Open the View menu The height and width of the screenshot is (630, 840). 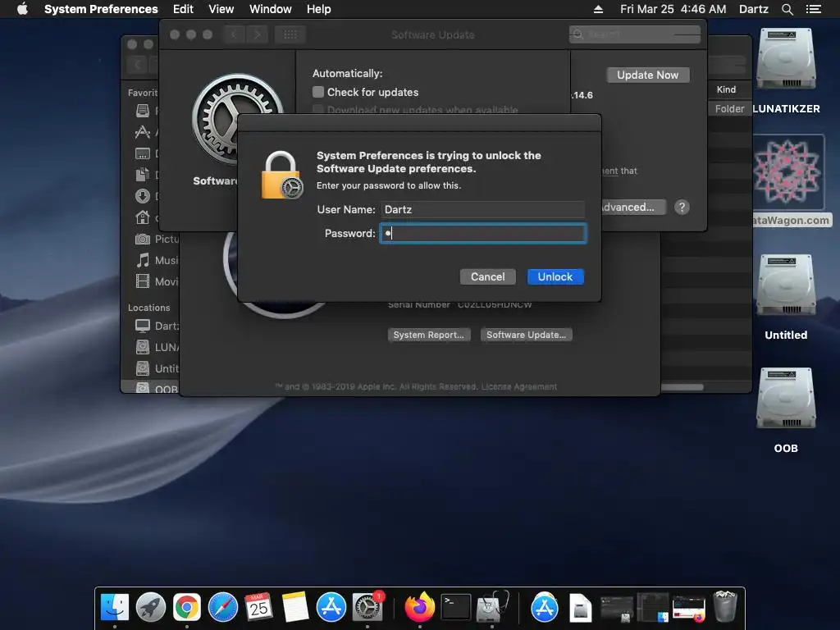221,9
